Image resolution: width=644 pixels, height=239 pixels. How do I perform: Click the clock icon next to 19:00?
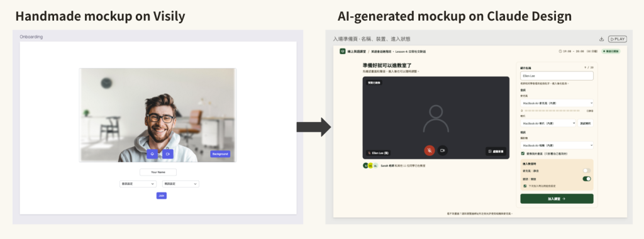[560, 52]
